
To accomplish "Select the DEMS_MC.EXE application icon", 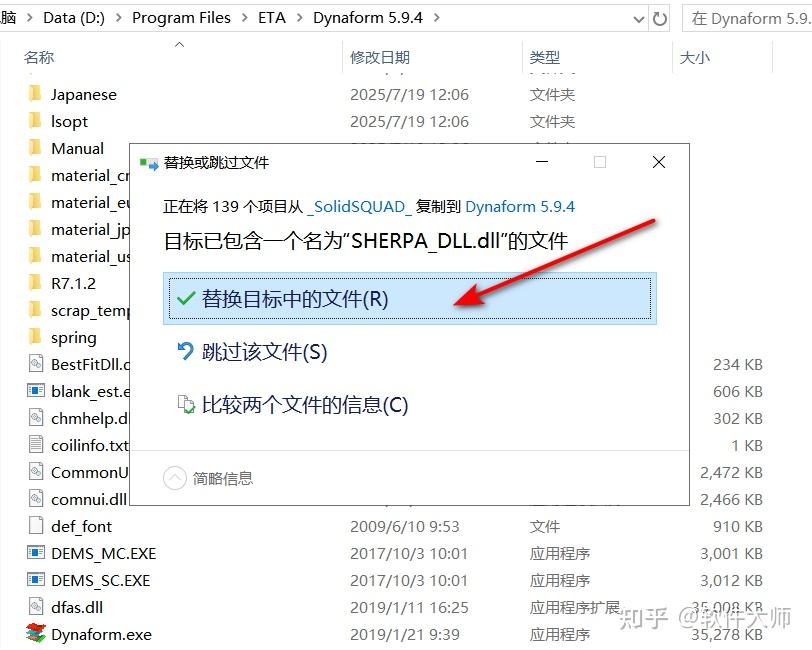I will [x=36, y=553].
